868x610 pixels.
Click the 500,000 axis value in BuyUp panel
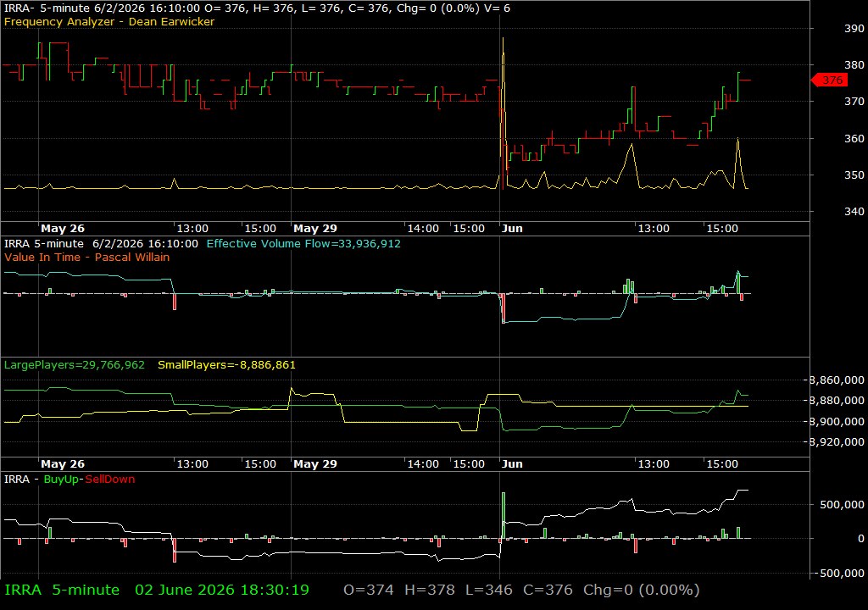click(x=842, y=504)
